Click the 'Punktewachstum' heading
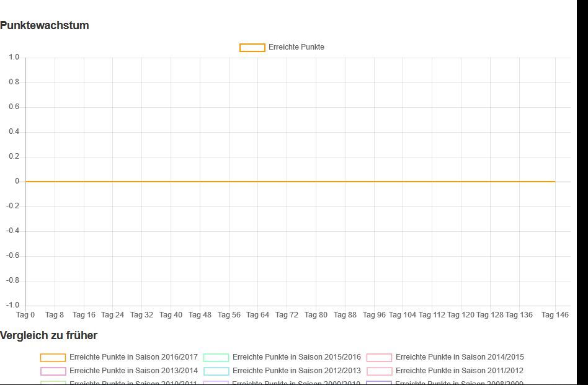 (x=45, y=25)
